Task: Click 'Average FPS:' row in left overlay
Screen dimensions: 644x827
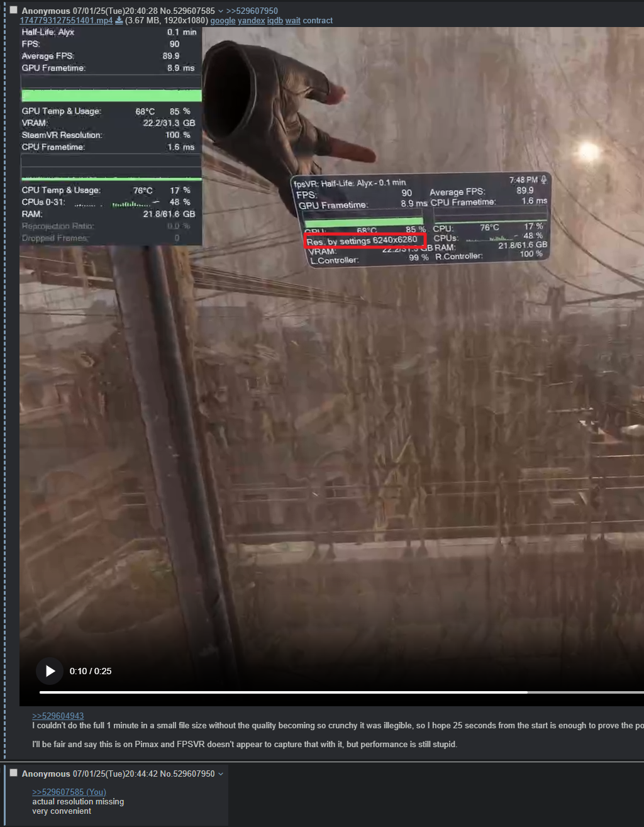Action: (x=108, y=56)
